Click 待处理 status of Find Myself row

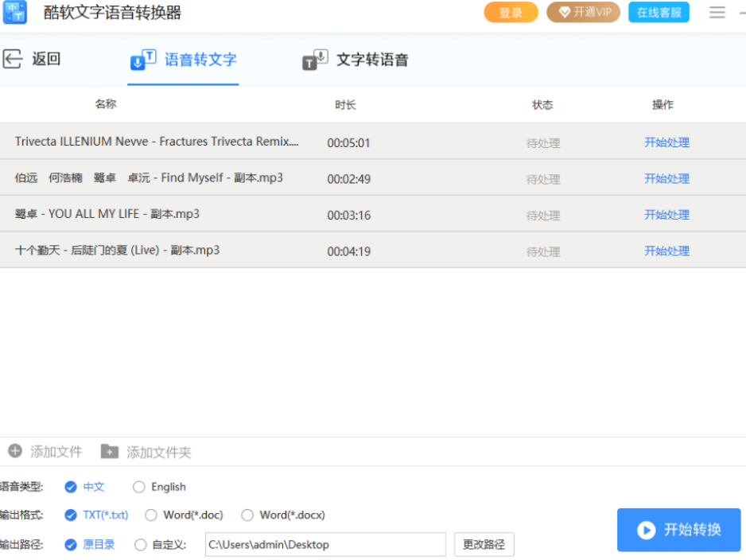click(x=543, y=179)
